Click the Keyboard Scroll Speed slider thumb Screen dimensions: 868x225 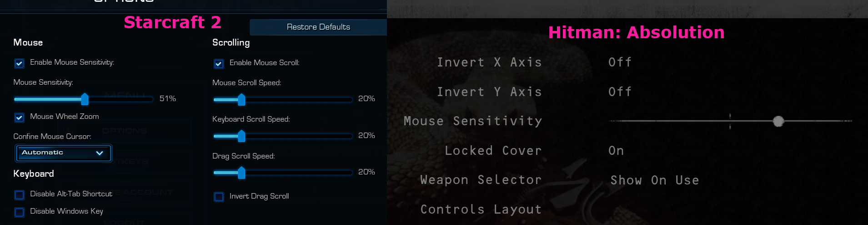point(241,136)
